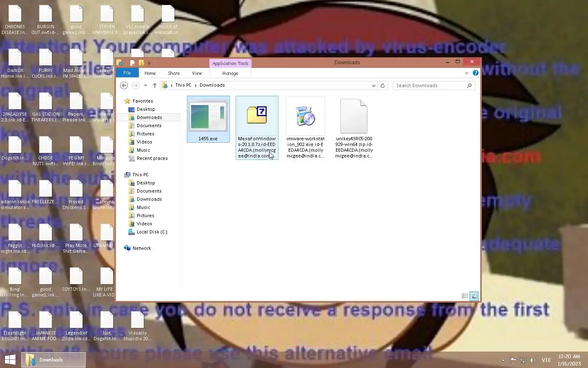The image size is (588, 368).
Task: Click the New Folder icon in Quick Access Toolbar
Action: [141, 63]
